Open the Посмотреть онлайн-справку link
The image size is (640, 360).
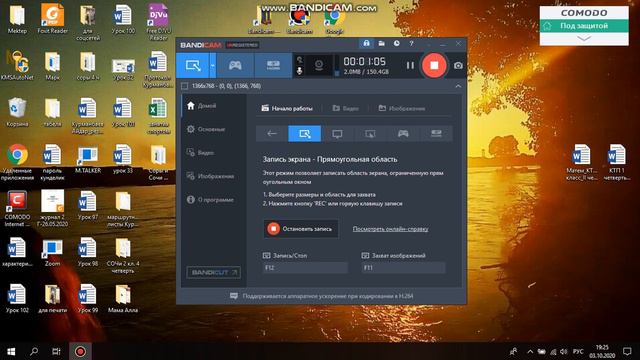pyautogui.click(x=390, y=229)
